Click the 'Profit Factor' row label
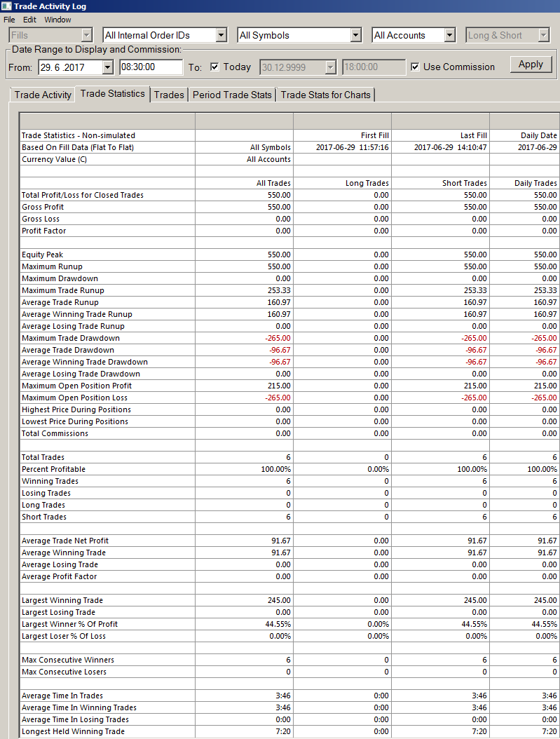Viewport: 560px width, 739px height. 43,231
